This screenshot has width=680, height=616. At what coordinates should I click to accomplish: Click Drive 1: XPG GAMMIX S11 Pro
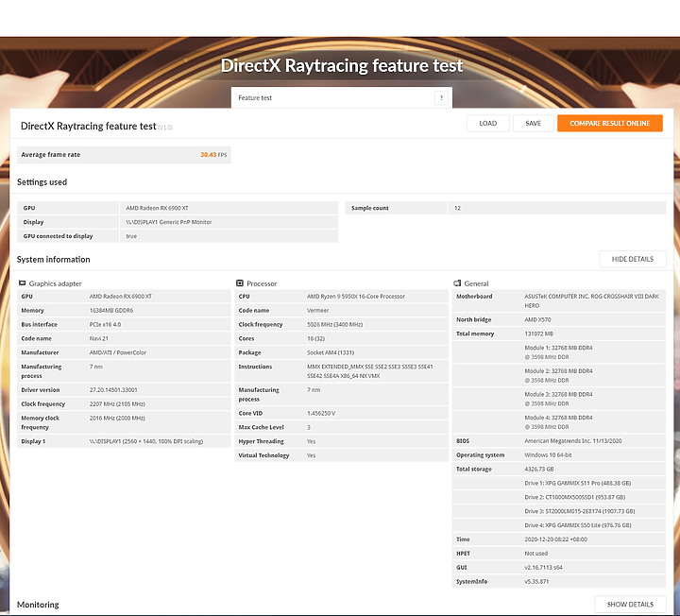[578, 483]
